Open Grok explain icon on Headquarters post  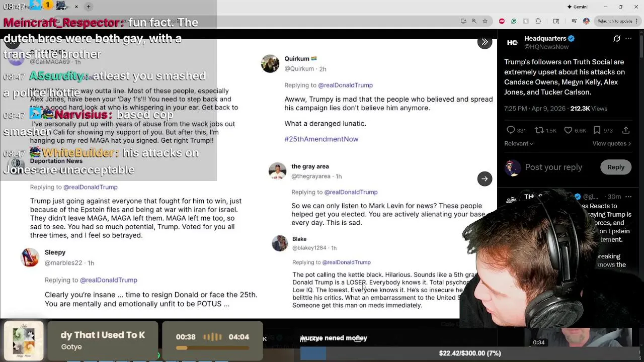(617, 39)
